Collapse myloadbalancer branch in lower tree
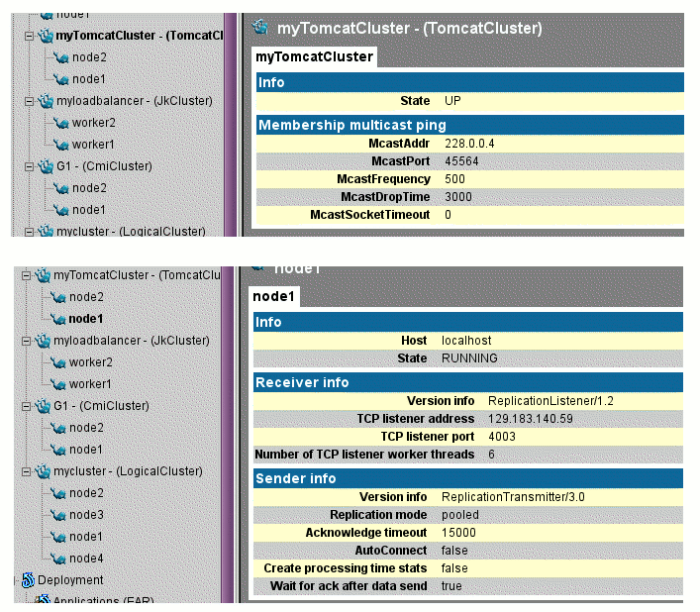The height and width of the screenshot is (612, 700). pyautogui.click(x=27, y=342)
